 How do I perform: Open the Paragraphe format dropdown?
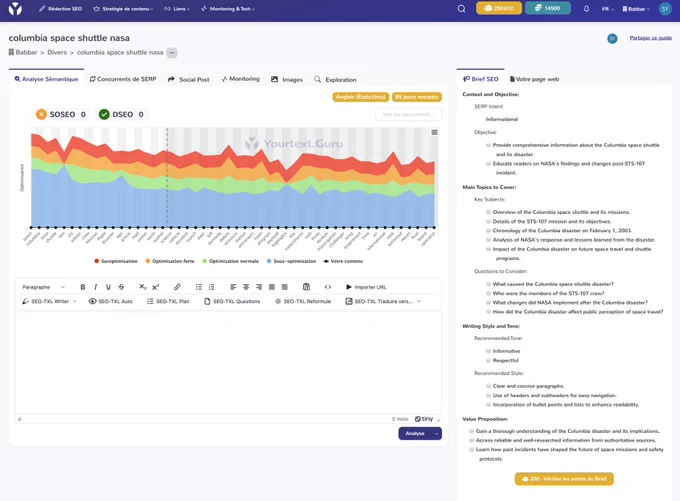click(43, 287)
